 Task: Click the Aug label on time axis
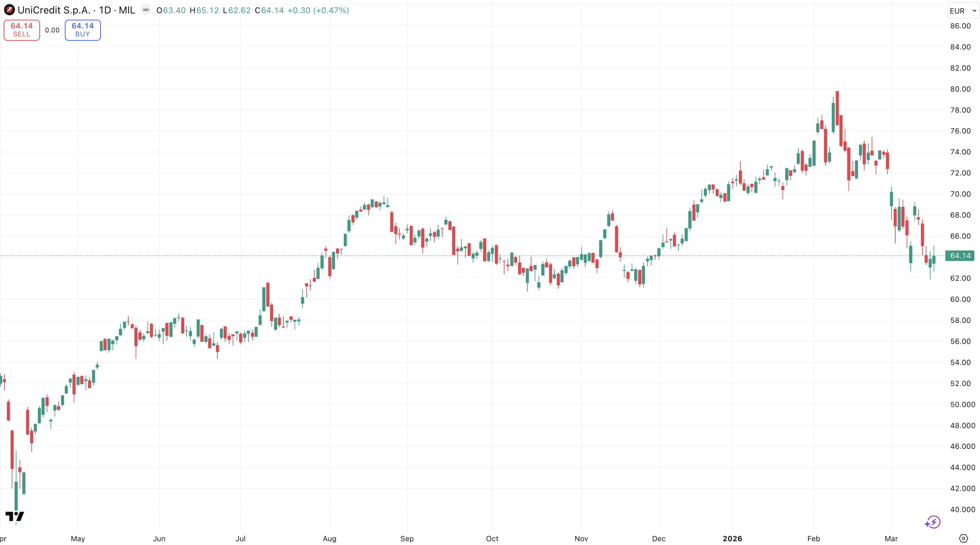[x=330, y=538]
